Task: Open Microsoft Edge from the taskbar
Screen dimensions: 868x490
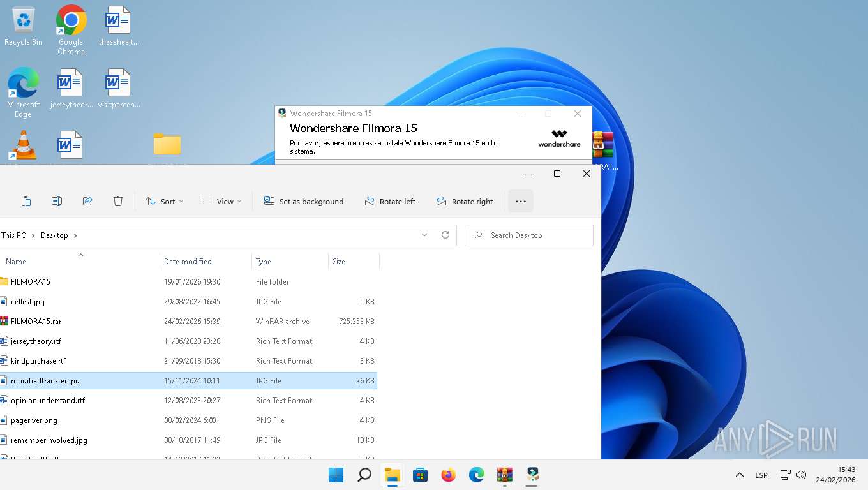Action: (477, 475)
